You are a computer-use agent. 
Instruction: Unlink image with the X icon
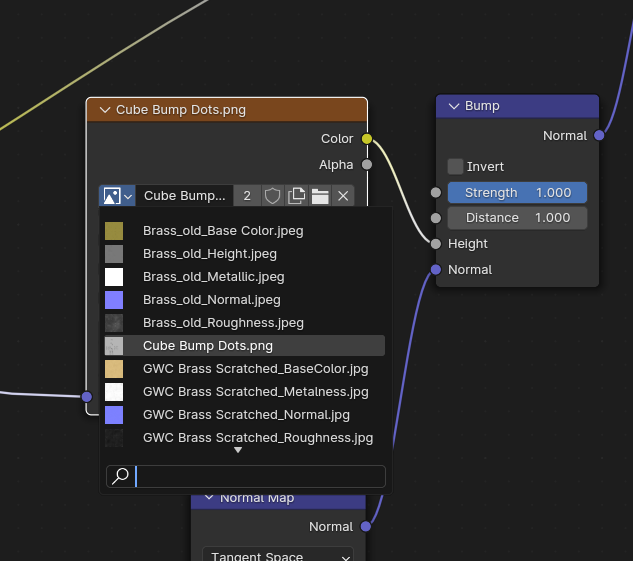343,196
